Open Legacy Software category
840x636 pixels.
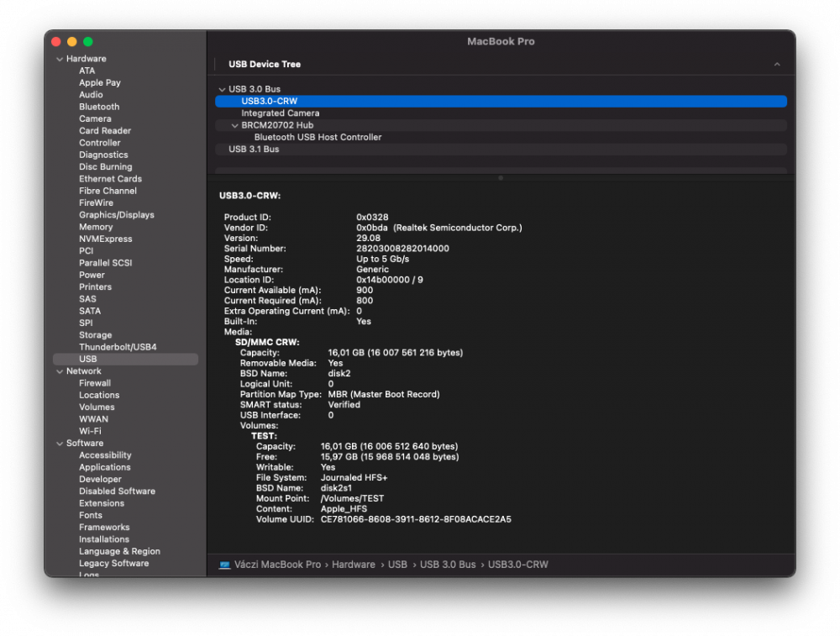point(114,564)
